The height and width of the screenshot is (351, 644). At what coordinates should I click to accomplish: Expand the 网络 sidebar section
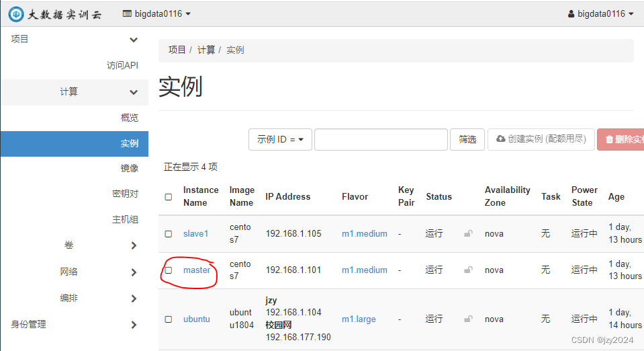75,272
